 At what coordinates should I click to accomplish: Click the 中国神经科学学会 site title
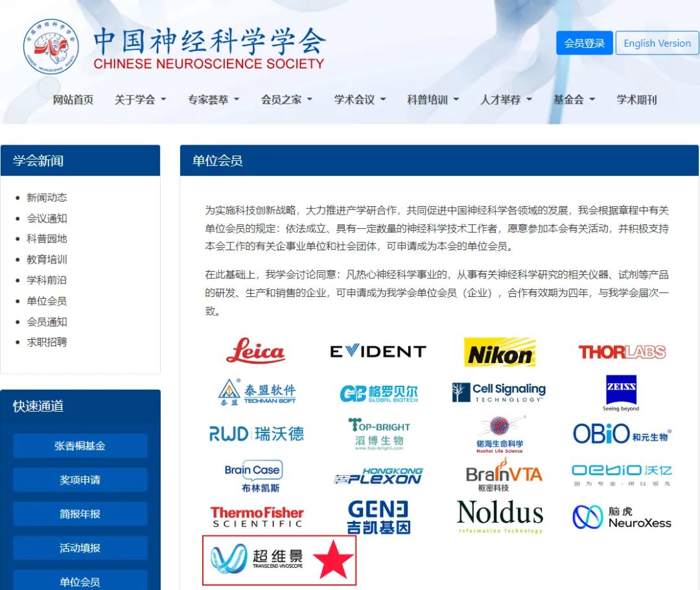pyautogui.click(x=209, y=41)
